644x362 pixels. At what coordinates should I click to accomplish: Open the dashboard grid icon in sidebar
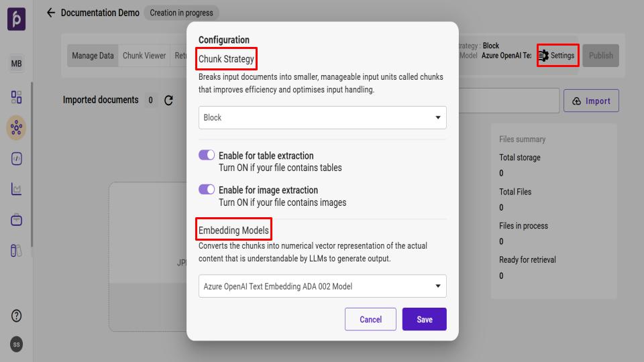point(17,97)
